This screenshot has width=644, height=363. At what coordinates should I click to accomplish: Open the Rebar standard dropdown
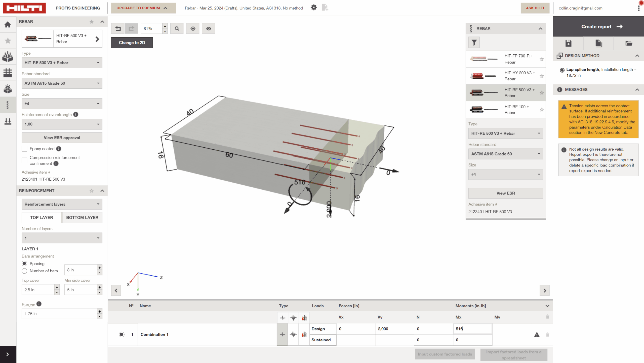[62, 83]
